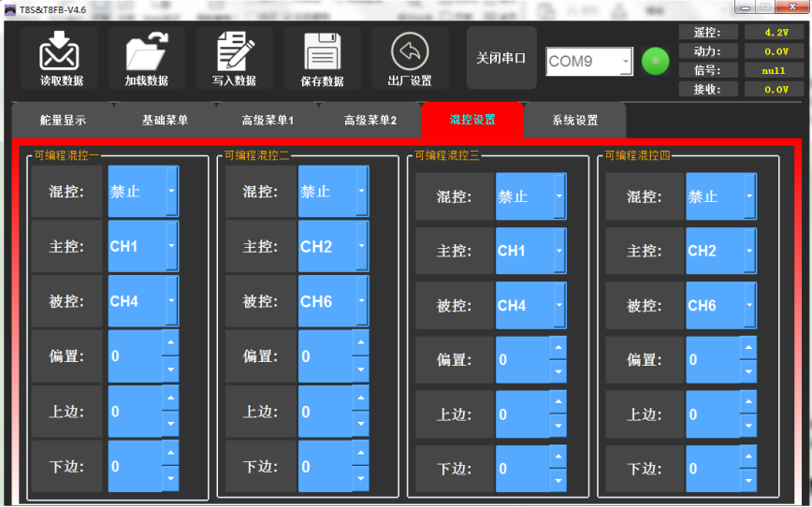This screenshot has height=507, width=812.
Task: Click the Load Data (加载数据) folder icon
Action: tap(146, 51)
